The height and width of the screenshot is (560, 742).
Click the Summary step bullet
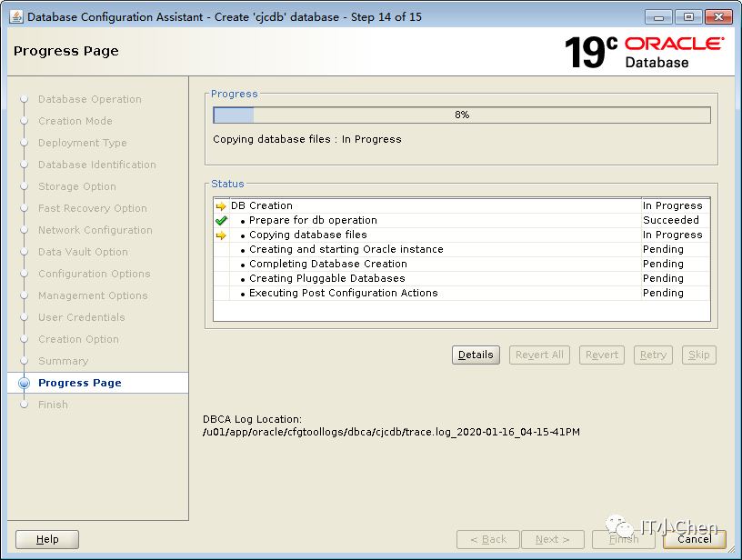click(25, 361)
